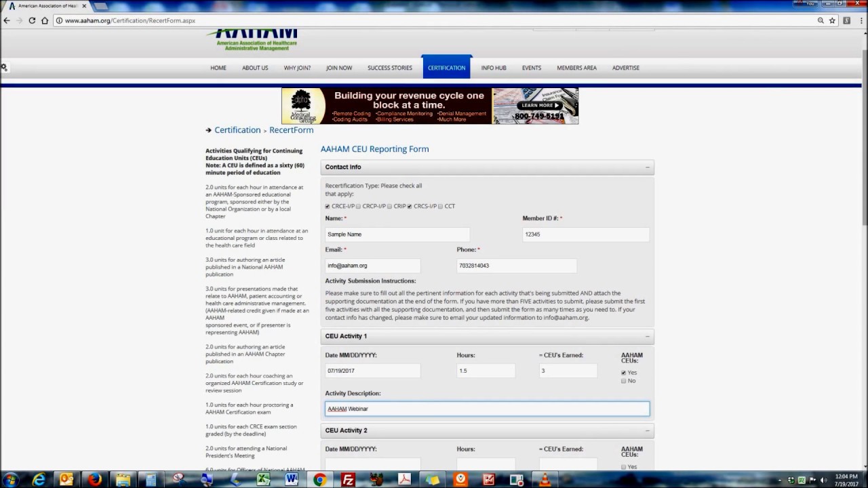Screen dimensions: 868x488
Task: Open Word from the taskbar
Action: [x=292, y=480]
